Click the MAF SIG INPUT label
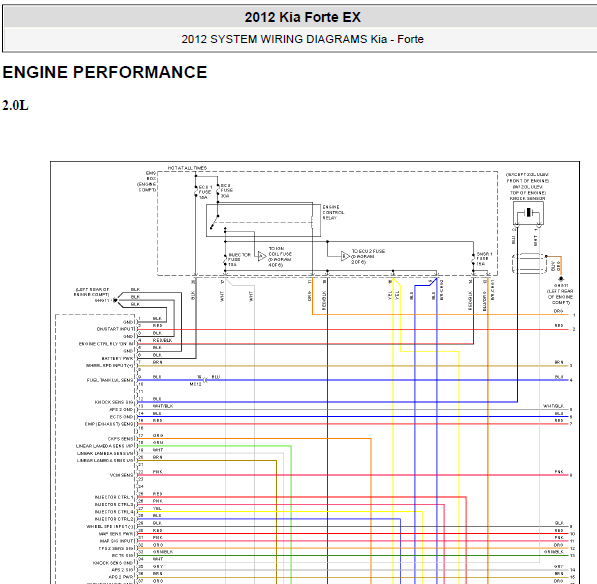The height and width of the screenshot is (584, 597). 117,541
